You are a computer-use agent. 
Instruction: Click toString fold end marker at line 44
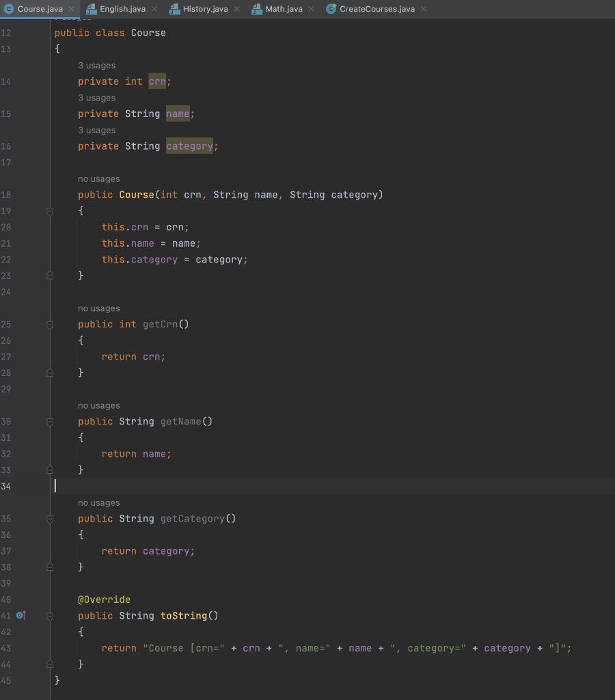[x=50, y=664]
